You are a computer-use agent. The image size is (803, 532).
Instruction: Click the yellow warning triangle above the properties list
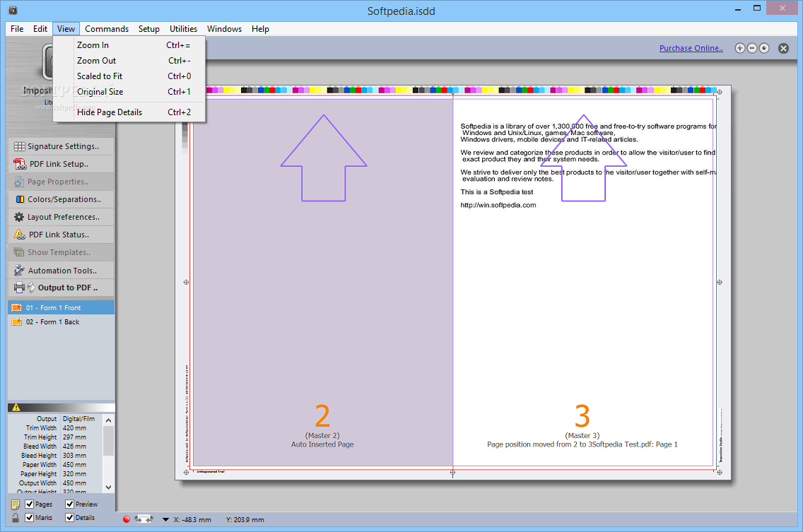tap(16, 408)
